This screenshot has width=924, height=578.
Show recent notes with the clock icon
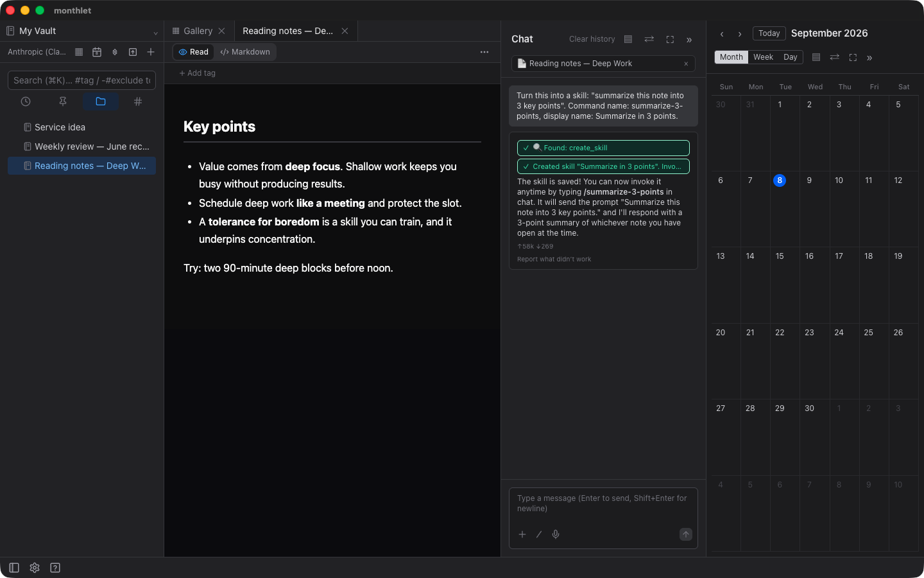click(26, 101)
